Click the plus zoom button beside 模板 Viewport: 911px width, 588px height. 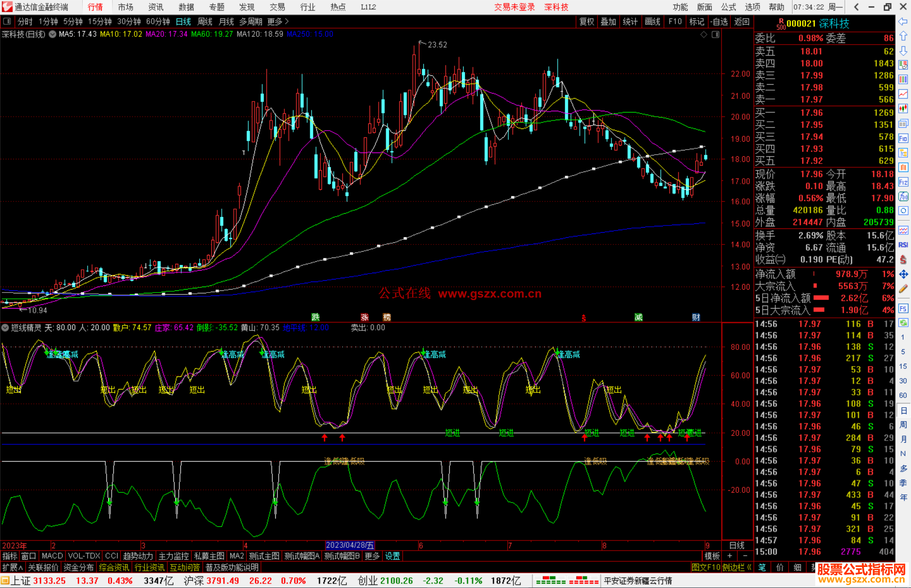click(x=730, y=556)
